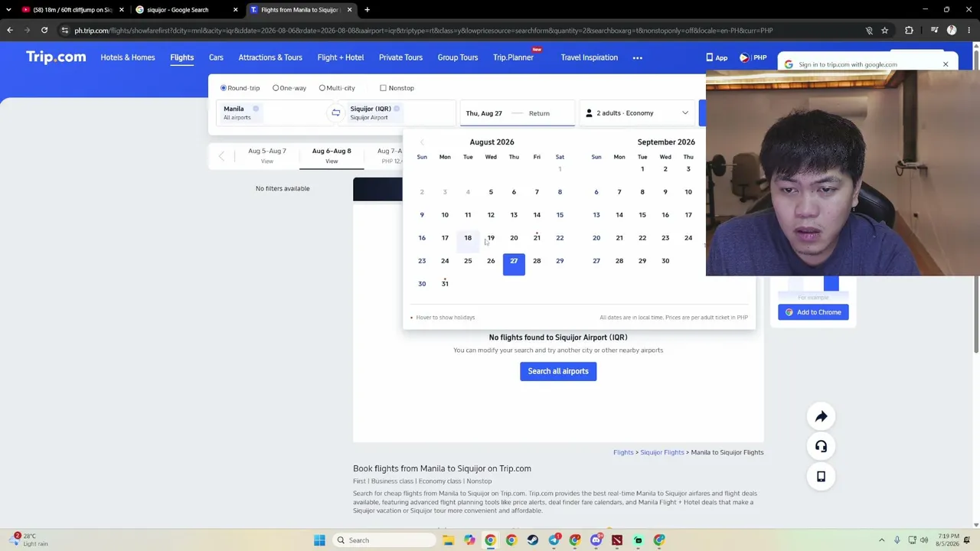
Task: Open the blocked location icon in address bar
Action: 869,31
